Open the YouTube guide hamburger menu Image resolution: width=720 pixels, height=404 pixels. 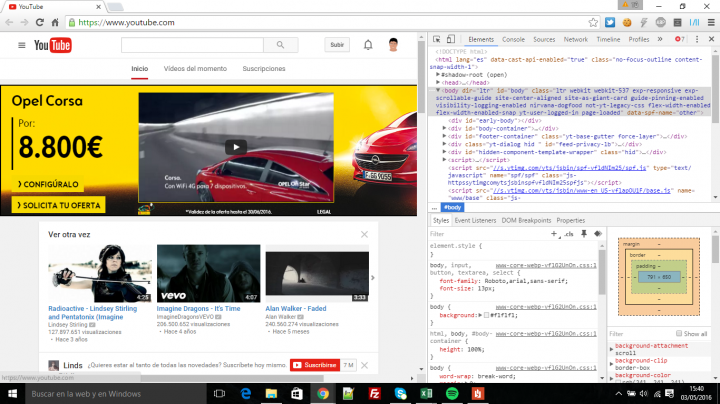click(22, 45)
